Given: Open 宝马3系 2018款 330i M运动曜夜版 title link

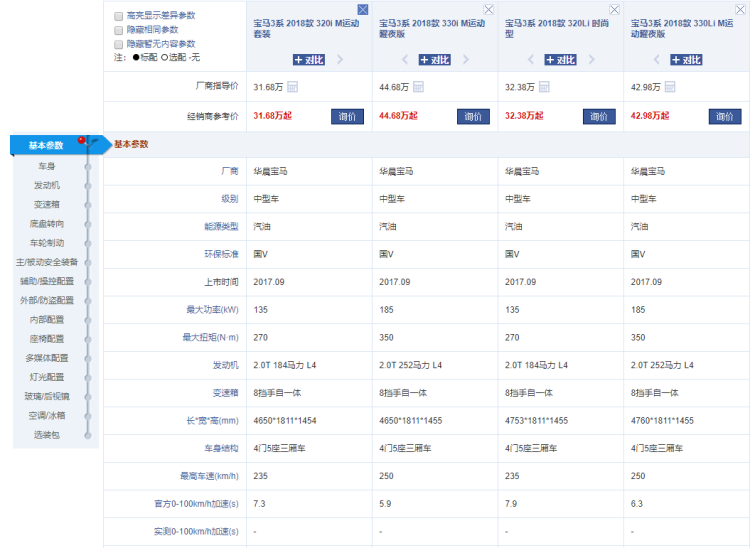Looking at the screenshot, I should tap(432, 28).
